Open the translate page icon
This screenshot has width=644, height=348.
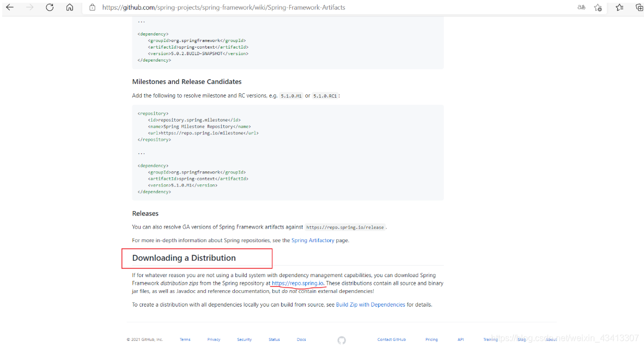[x=581, y=8]
